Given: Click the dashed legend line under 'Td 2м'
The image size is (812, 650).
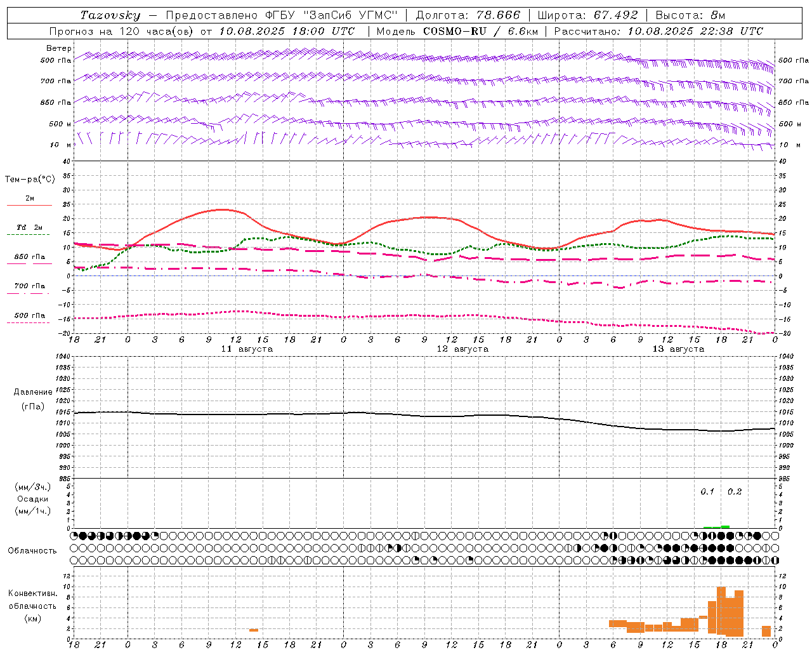Looking at the screenshot, I should click(29, 234).
